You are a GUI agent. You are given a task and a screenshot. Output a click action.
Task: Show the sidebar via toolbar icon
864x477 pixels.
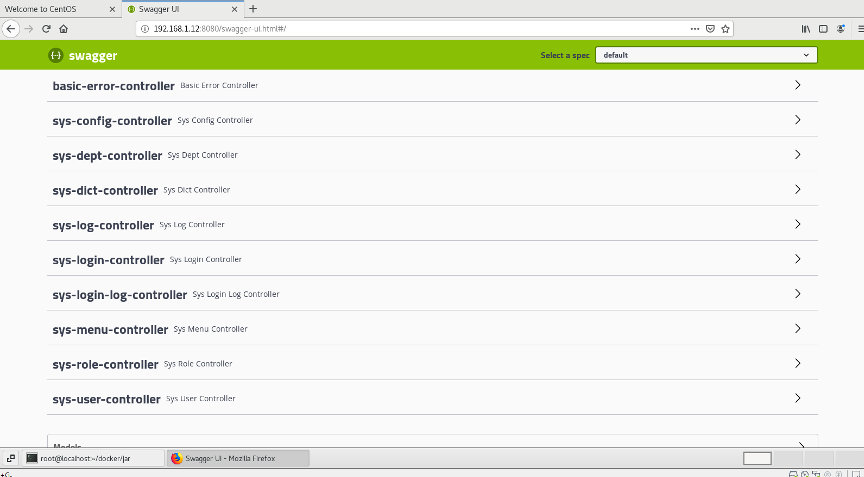tap(823, 29)
